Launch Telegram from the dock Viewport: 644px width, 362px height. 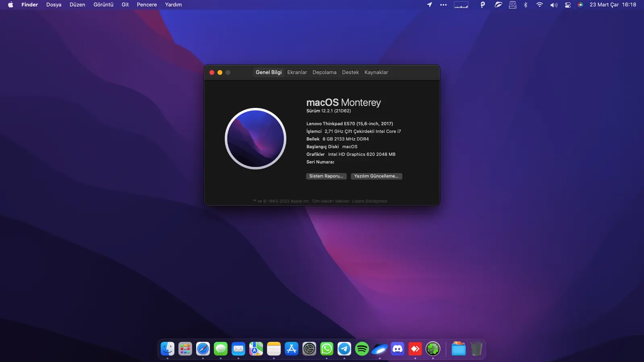(344, 349)
